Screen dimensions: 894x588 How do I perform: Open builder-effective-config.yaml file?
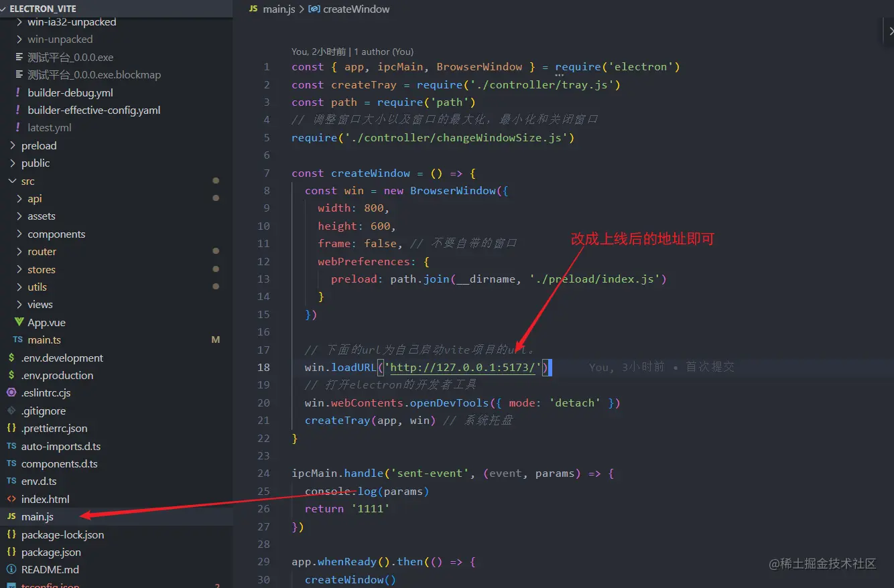pyautogui.click(x=94, y=111)
